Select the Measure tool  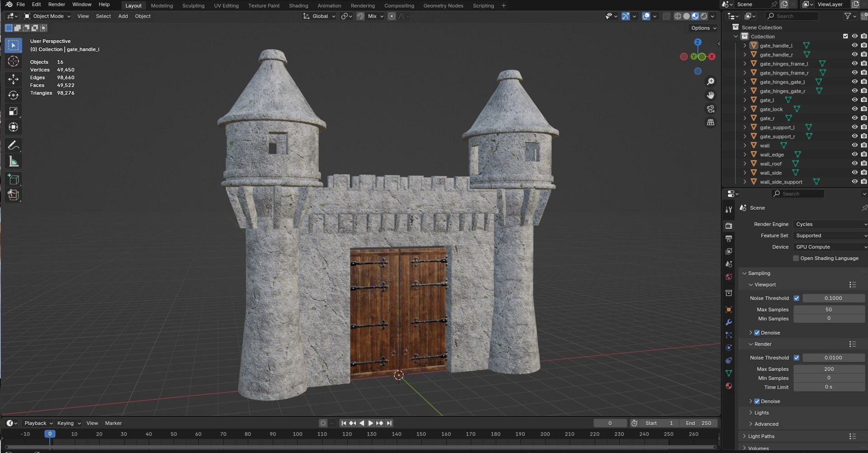click(x=13, y=162)
